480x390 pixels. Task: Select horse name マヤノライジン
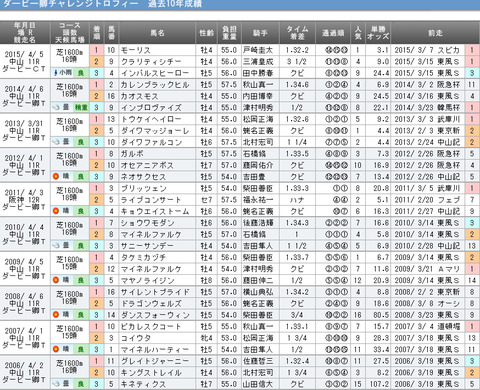click(x=147, y=280)
